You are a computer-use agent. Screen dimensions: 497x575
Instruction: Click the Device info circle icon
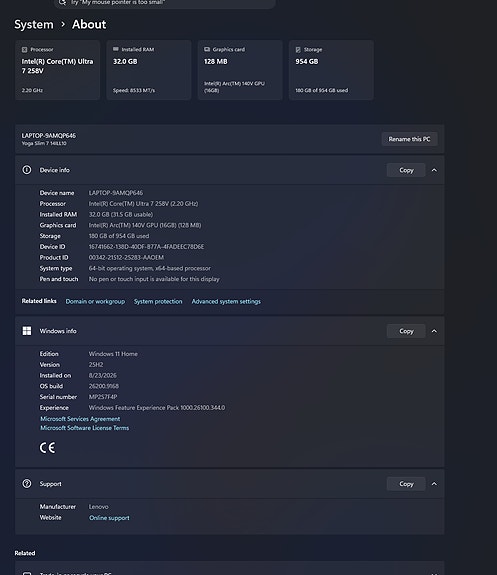27,170
